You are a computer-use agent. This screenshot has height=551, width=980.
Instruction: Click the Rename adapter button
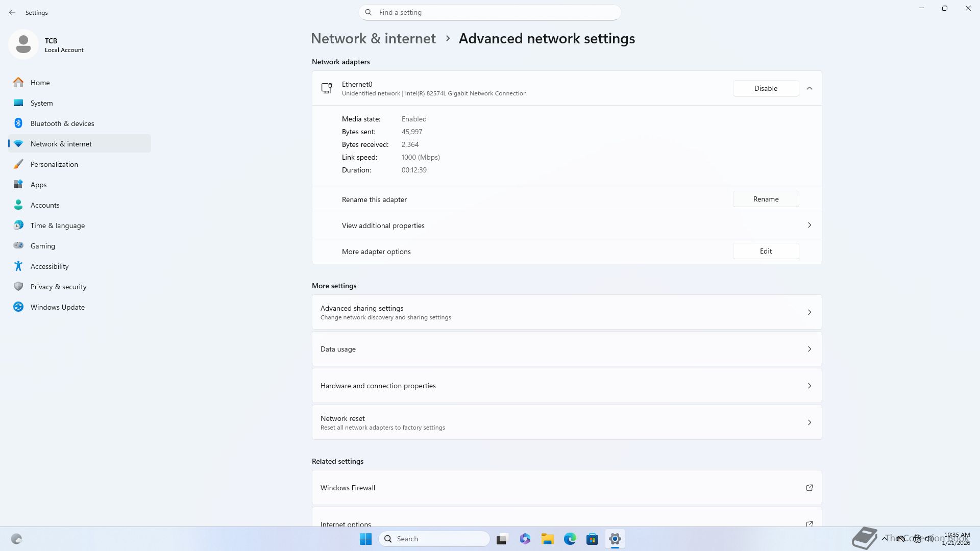[x=766, y=199]
